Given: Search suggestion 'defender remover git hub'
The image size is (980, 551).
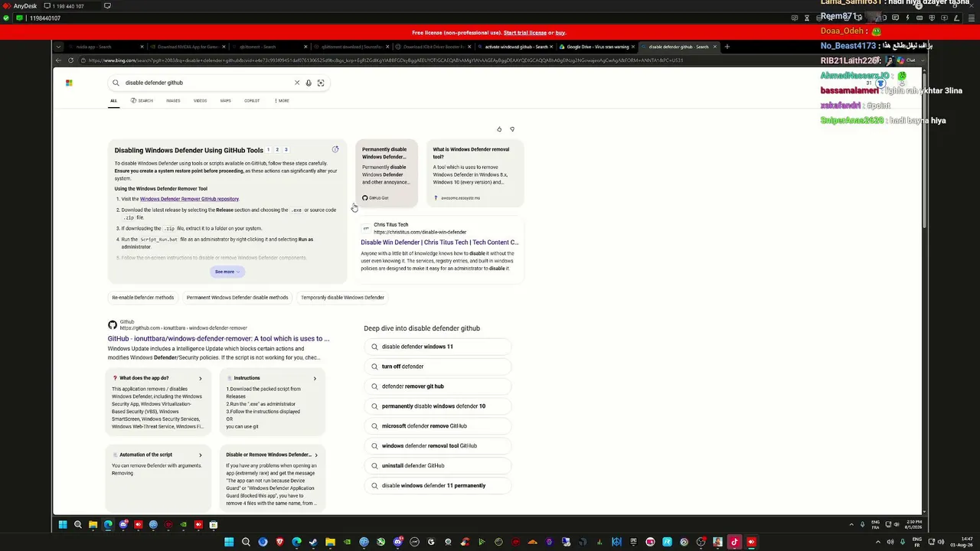Looking at the screenshot, I should tap(437, 386).
